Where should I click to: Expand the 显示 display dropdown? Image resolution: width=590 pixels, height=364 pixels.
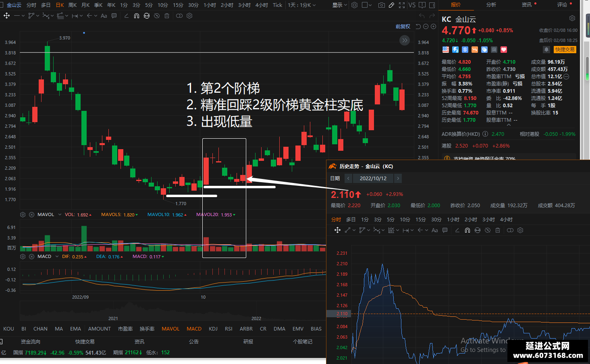coord(340,5)
